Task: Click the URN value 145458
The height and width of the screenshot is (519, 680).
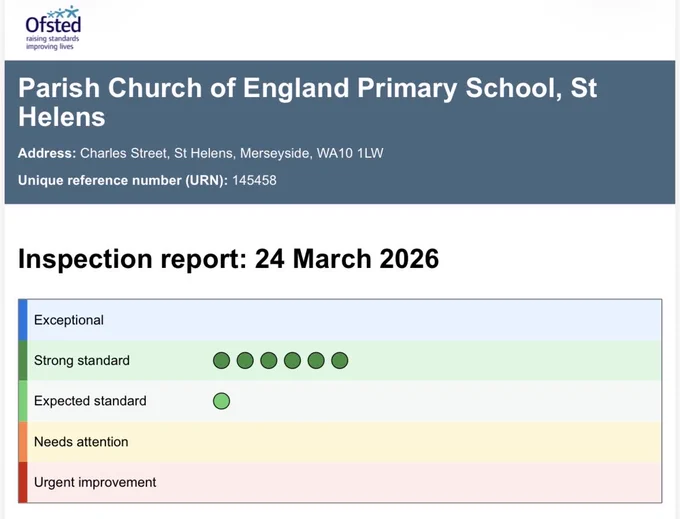Action: tap(254, 180)
